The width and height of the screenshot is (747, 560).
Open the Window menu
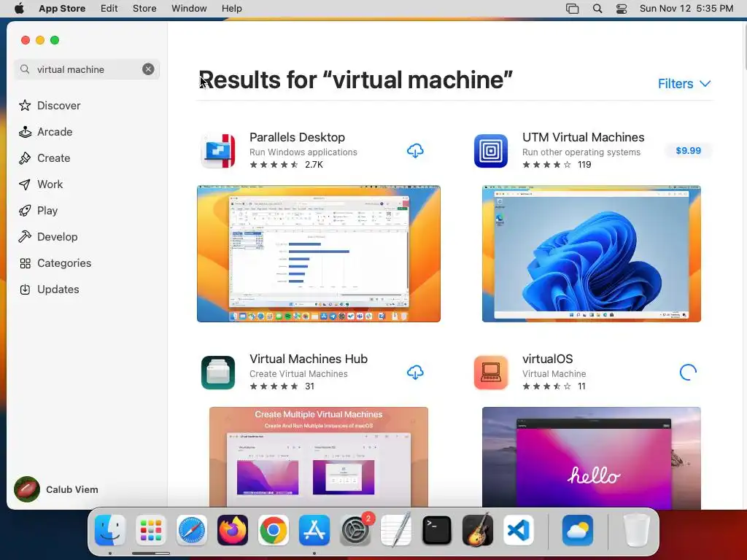click(189, 9)
